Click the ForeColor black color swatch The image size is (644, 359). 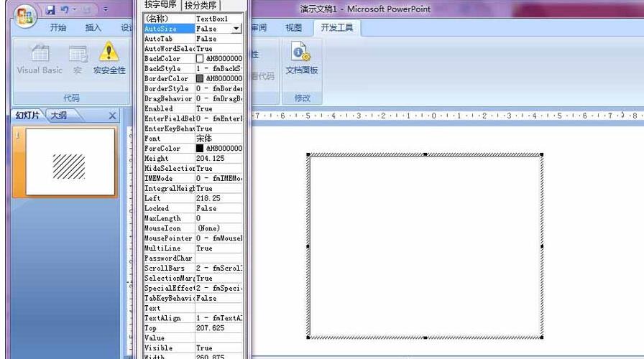tap(200, 149)
